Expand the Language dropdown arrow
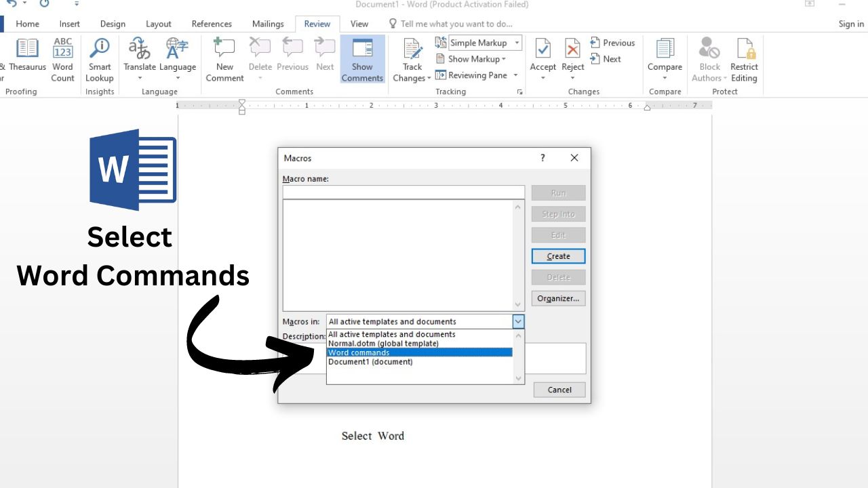The height and width of the screenshot is (488, 868). 178,78
